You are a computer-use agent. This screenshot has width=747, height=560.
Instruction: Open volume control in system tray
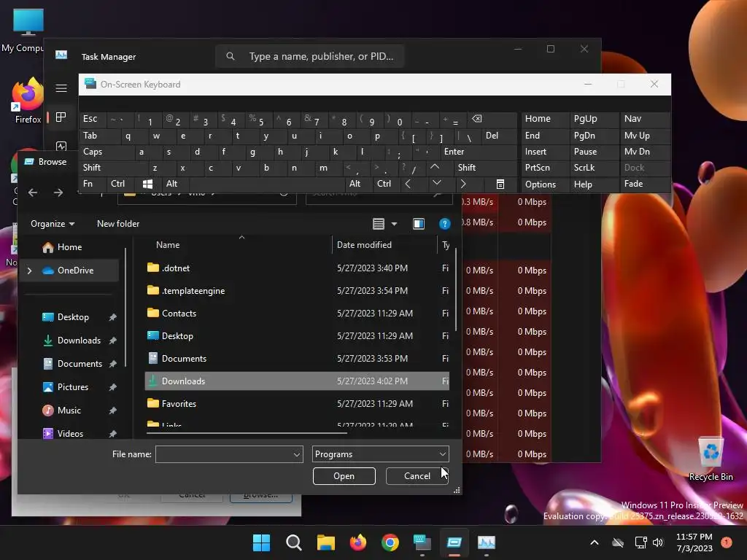pyautogui.click(x=658, y=542)
